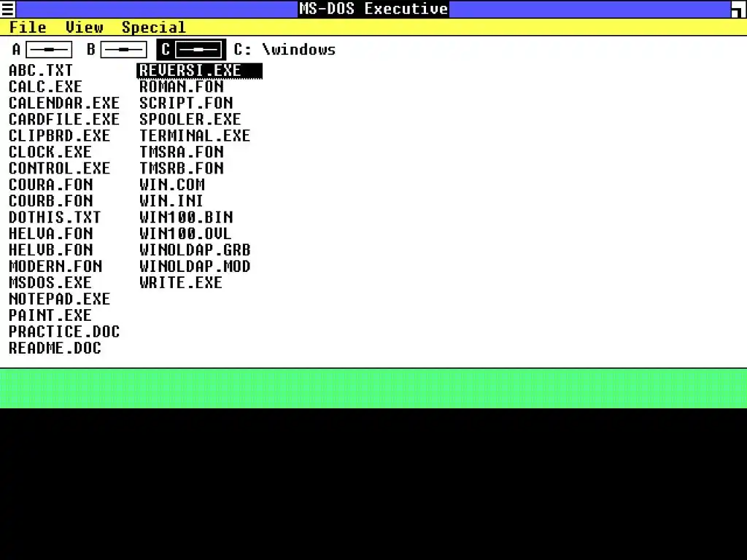747x560 pixels.
Task: Select HELVB.FON font file
Action: tap(50, 250)
